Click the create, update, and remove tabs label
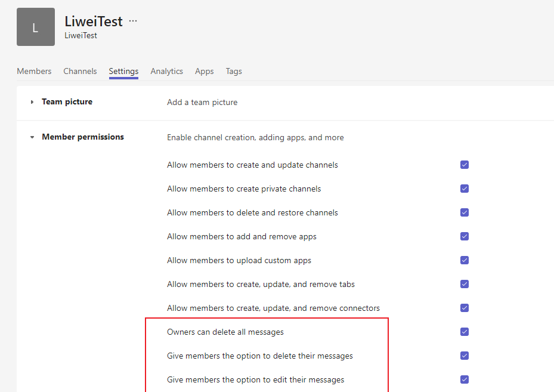Viewport: 554px width, 392px height. [x=261, y=284]
